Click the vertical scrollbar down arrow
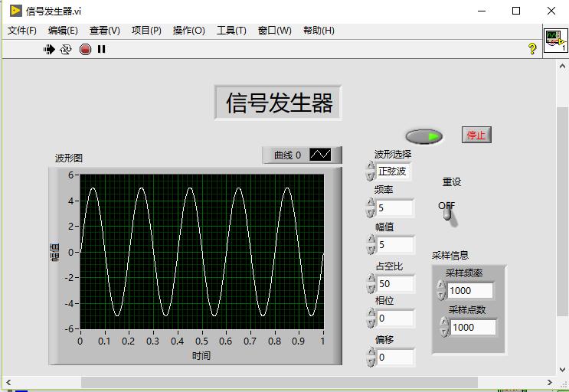 tap(562, 370)
